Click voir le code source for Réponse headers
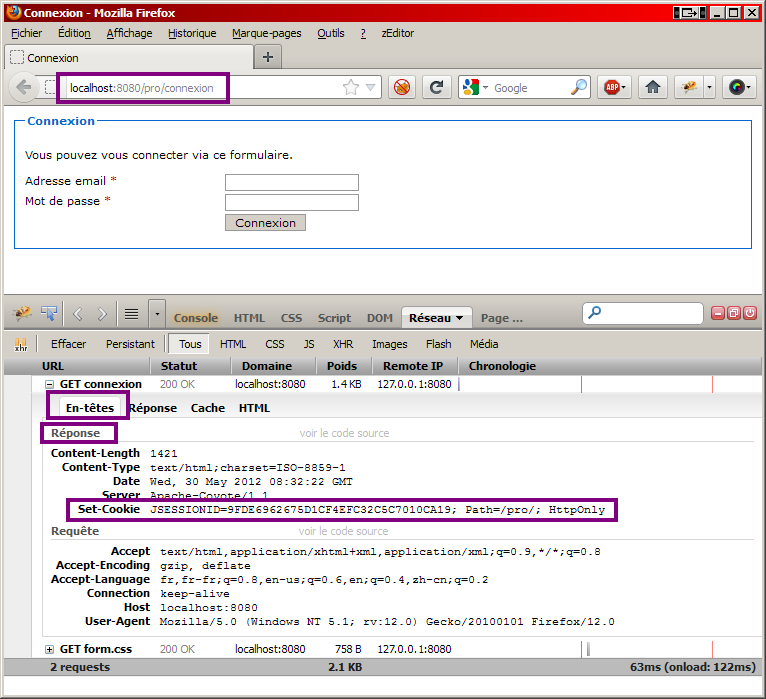Viewport: 766px width, 699px height. [x=344, y=433]
